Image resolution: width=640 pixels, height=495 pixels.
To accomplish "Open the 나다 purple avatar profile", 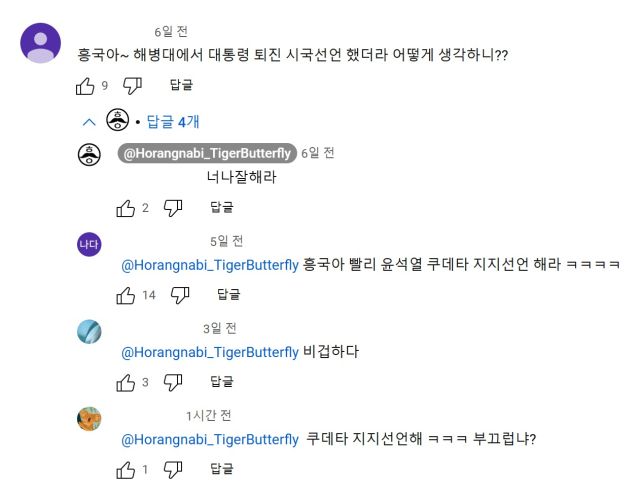I will [89, 244].
